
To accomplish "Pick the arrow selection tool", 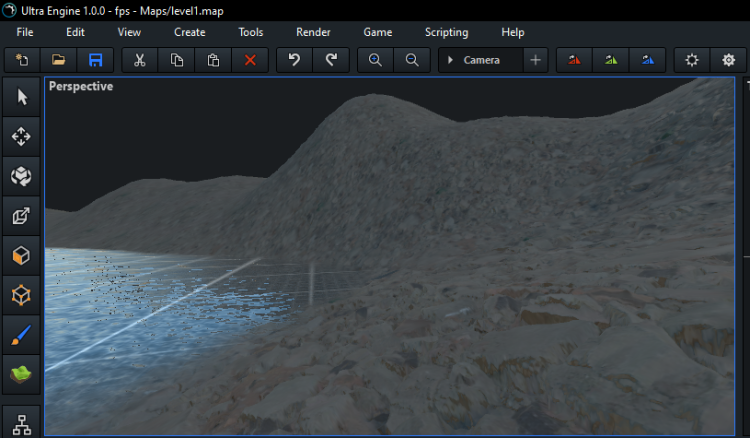I will click(x=21, y=97).
